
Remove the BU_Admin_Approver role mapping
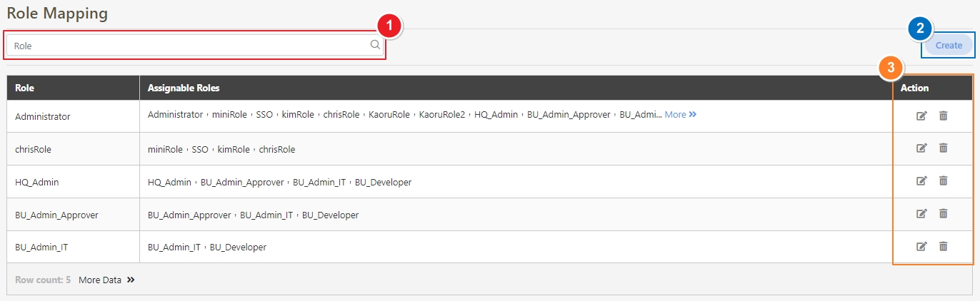pos(943,213)
